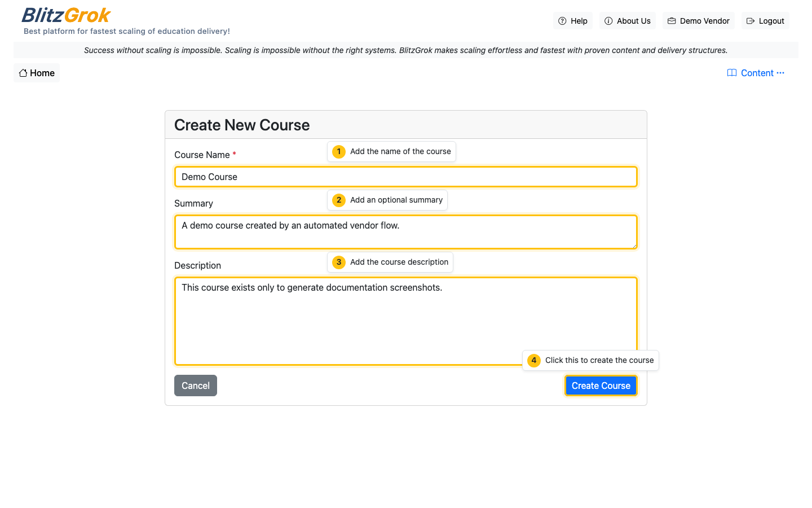Open the Demo Vendor menu

pos(698,20)
